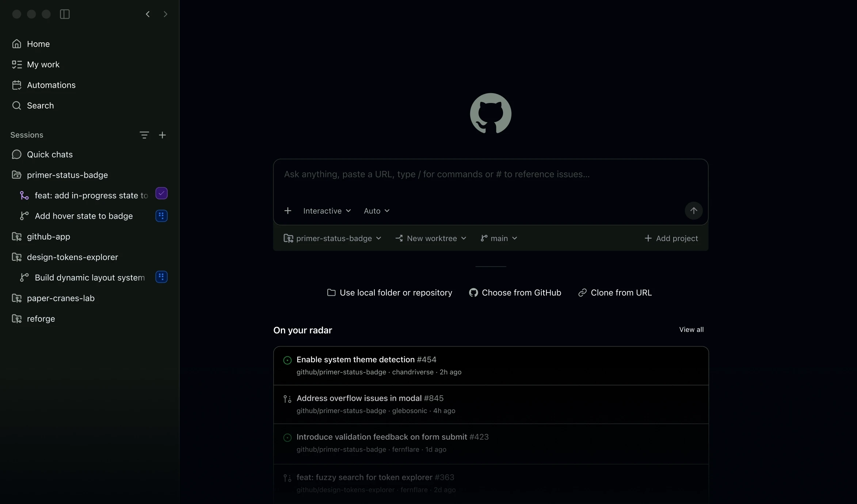Open the sessions filter icon
Screen dimensions: 857x504
(x=144, y=135)
